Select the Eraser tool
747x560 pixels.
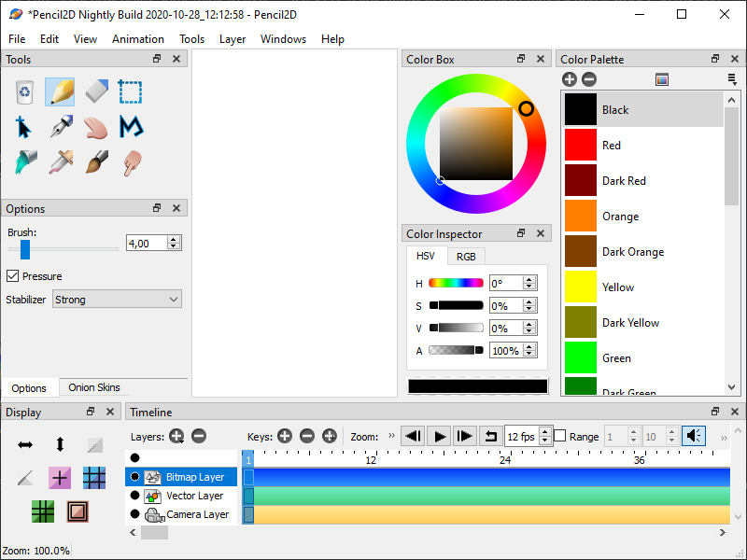pos(96,91)
